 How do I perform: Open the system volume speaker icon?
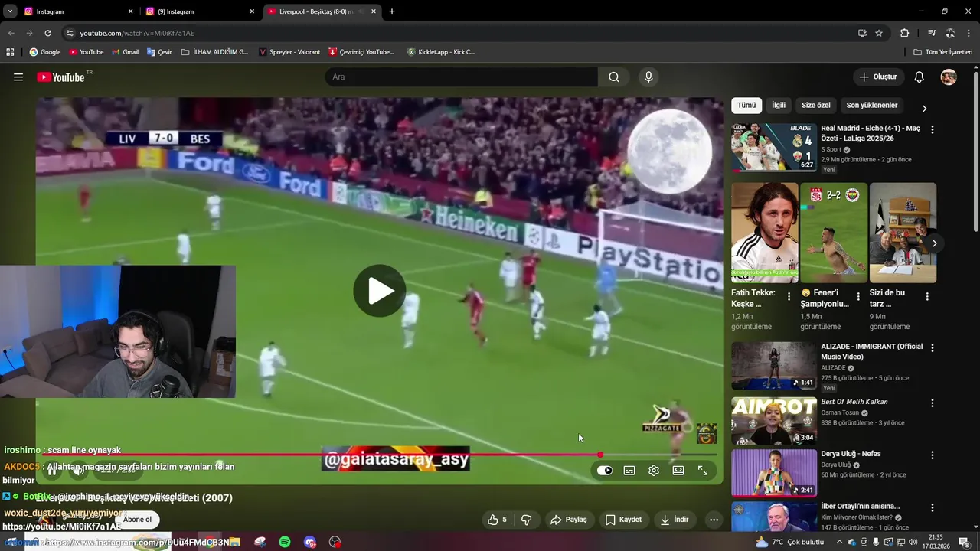pyautogui.click(x=913, y=542)
